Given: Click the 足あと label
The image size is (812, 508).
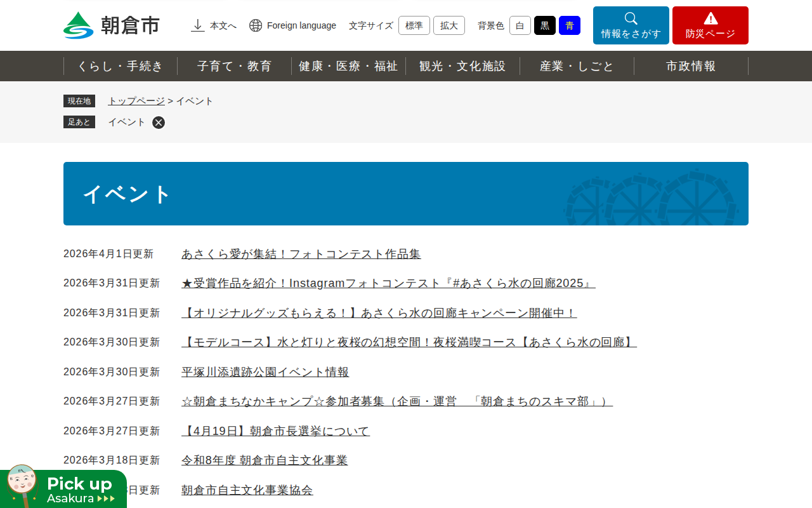Looking at the screenshot, I should pos(79,122).
